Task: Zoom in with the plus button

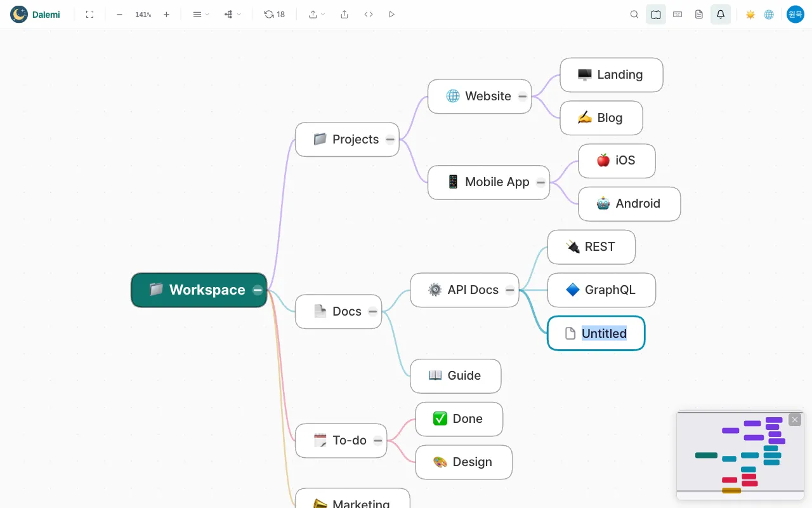Action: coord(166,14)
